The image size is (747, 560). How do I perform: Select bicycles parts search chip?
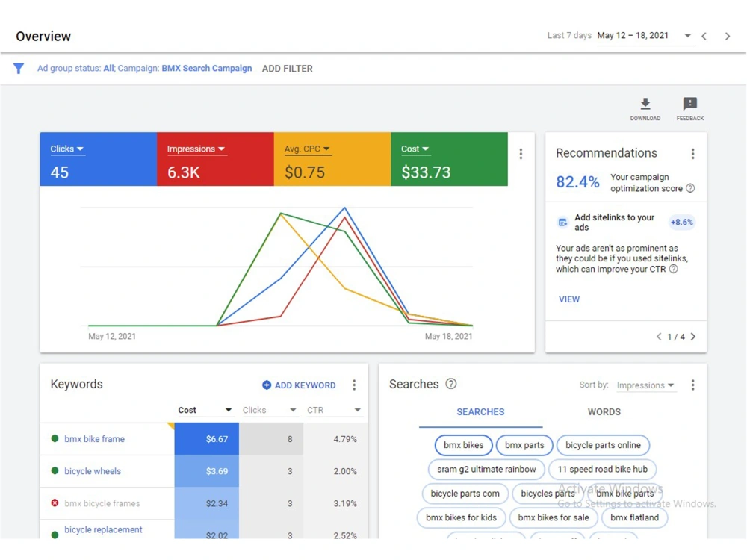548,494
